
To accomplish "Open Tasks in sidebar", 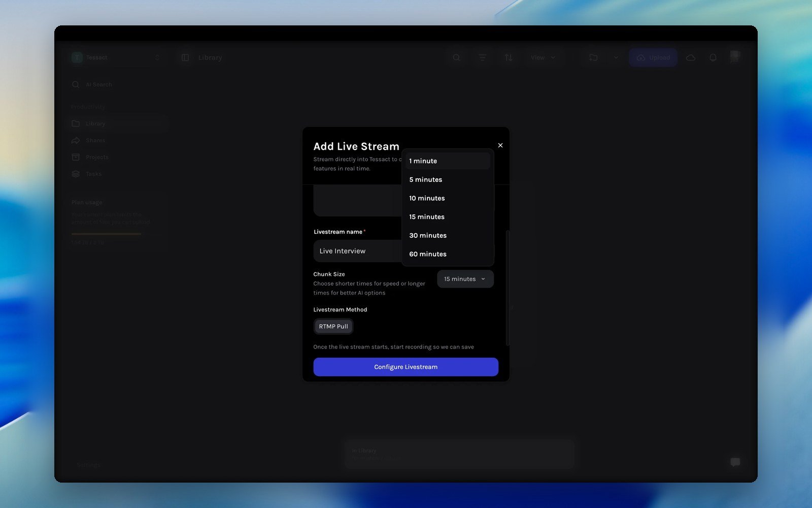I will coord(117,174).
